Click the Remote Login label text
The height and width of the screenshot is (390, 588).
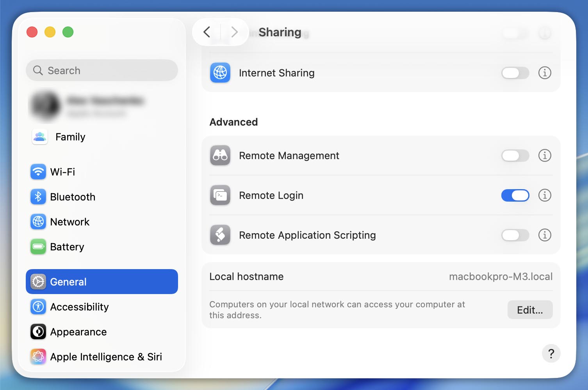click(271, 195)
